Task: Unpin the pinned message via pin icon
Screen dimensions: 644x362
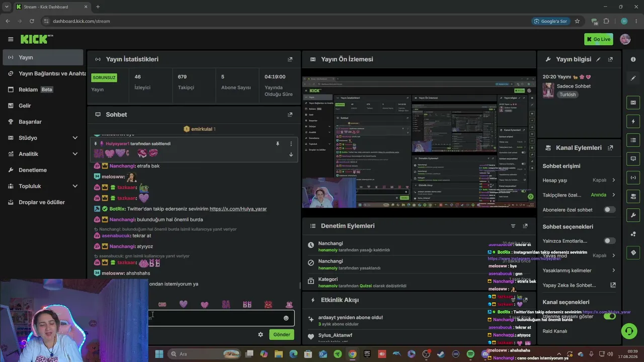Action: pyautogui.click(x=277, y=144)
